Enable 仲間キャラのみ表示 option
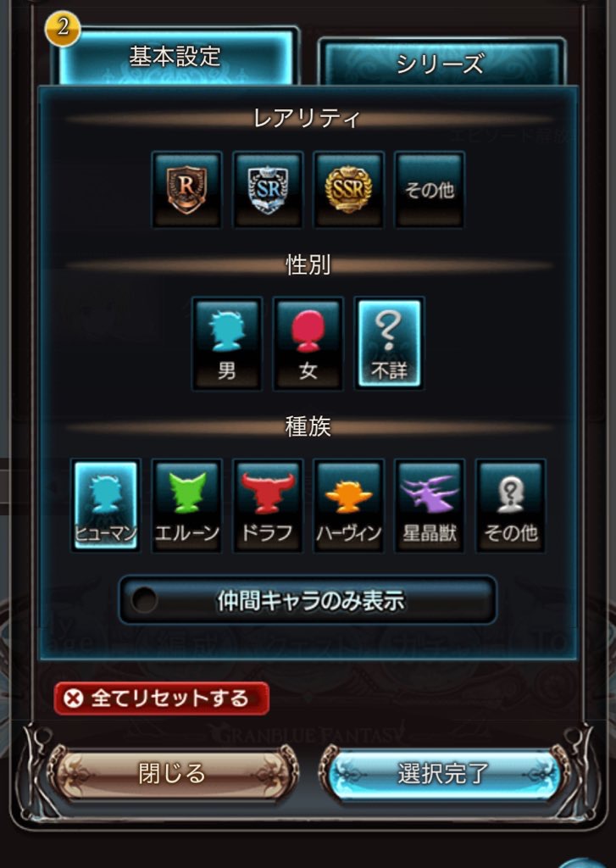 pyautogui.click(x=308, y=600)
